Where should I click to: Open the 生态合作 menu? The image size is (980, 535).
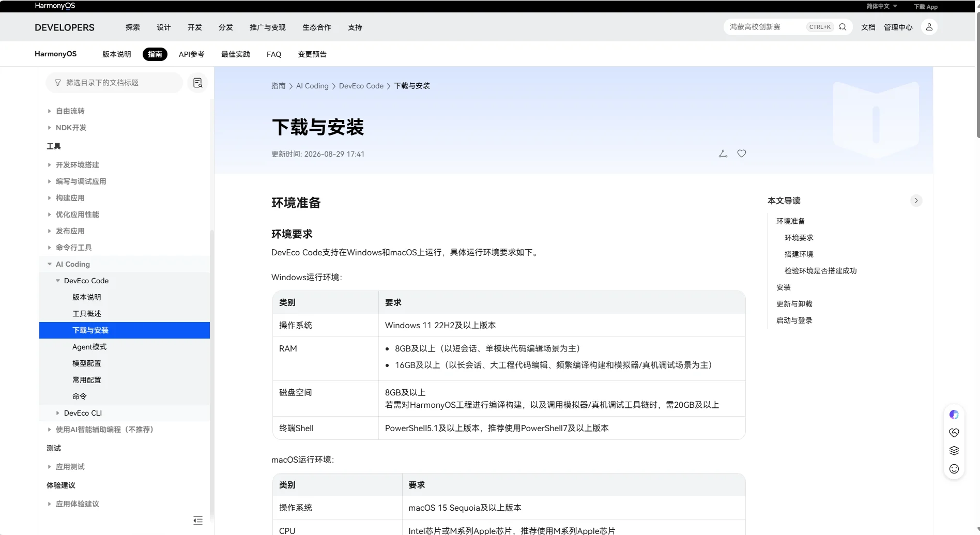click(x=317, y=27)
